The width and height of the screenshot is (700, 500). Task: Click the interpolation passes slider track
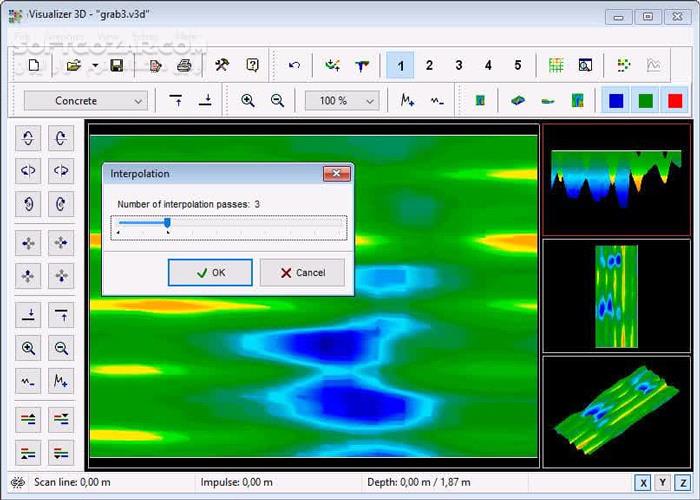point(229,228)
